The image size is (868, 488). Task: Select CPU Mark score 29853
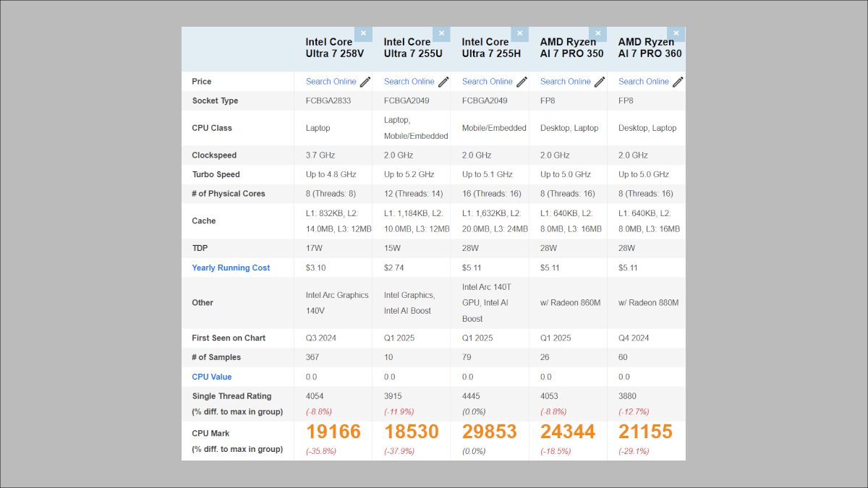(490, 432)
